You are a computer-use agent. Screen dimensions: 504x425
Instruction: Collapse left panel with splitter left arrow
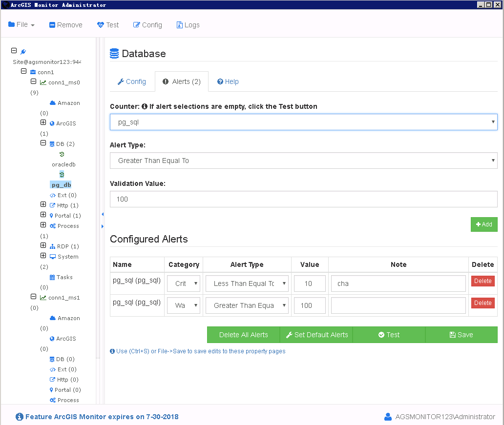tap(103, 214)
